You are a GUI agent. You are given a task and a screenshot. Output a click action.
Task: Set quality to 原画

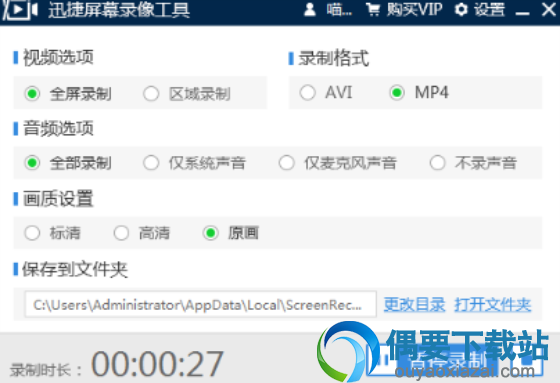[231, 233]
